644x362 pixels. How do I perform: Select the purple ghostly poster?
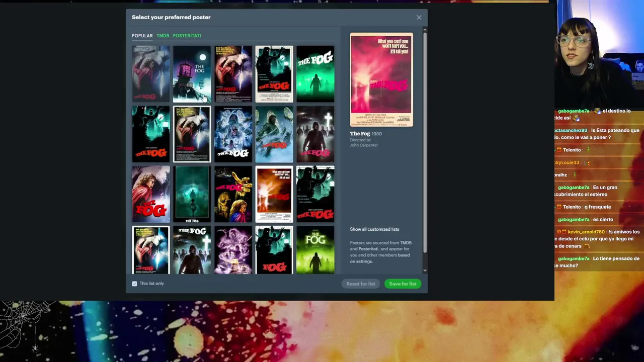point(233,250)
